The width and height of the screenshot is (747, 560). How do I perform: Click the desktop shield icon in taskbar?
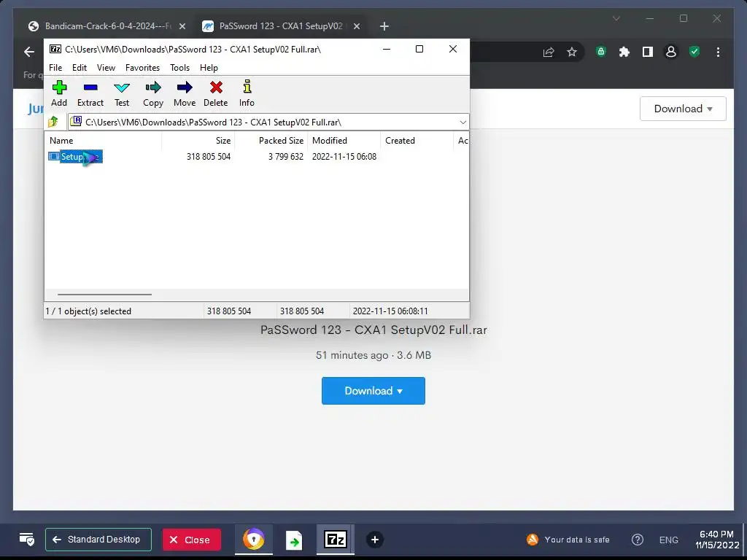(27, 539)
